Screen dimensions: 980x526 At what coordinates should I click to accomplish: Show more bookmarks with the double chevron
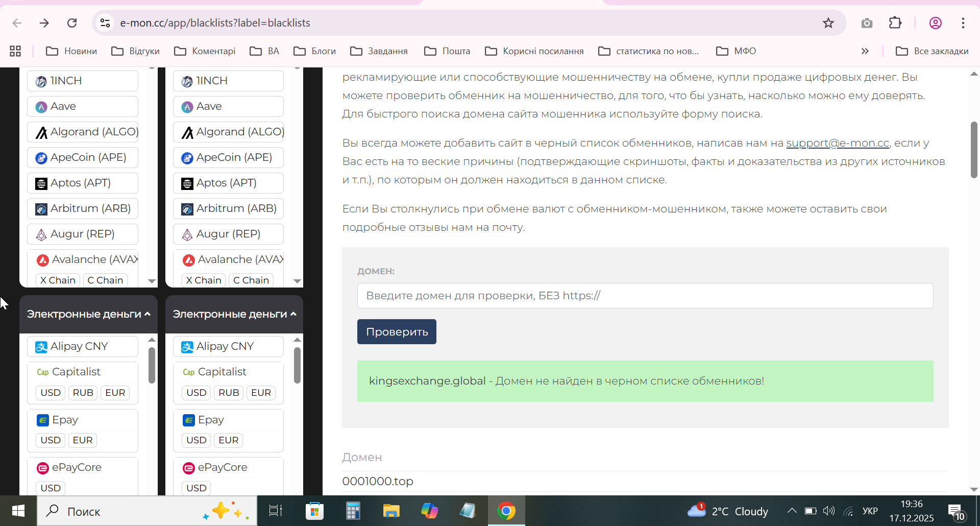865,51
